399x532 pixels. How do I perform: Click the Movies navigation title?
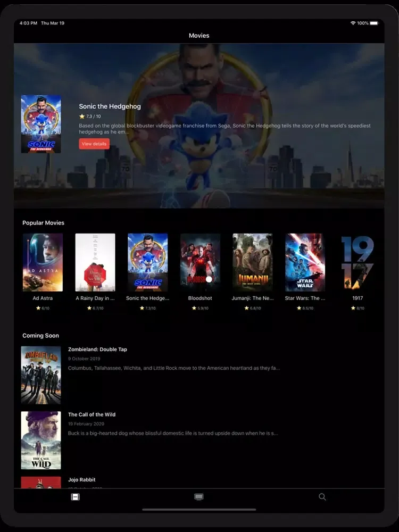tap(199, 36)
